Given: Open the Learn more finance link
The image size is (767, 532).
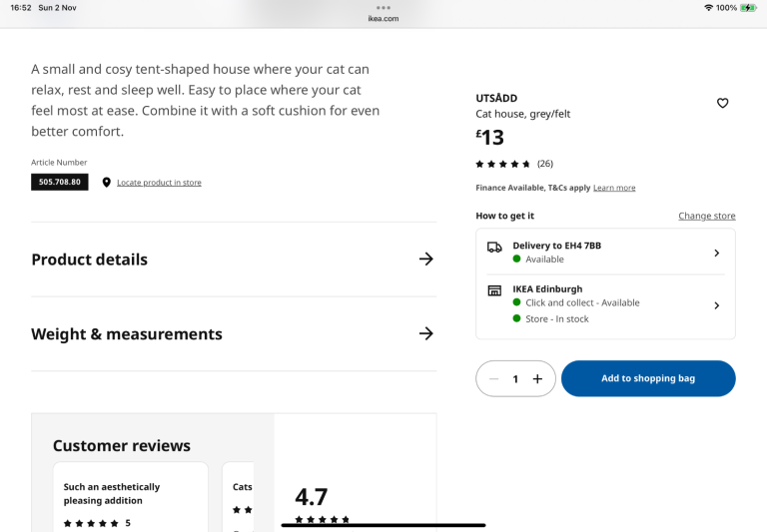Looking at the screenshot, I should pyautogui.click(x=614, y=188).
